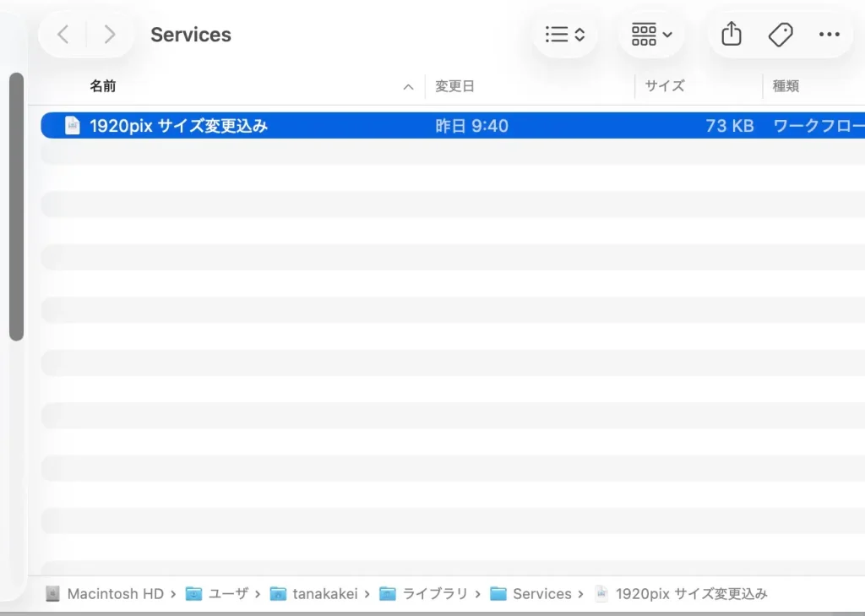
Task: Click the workflow file icon in the list
Action: point(73,126)
